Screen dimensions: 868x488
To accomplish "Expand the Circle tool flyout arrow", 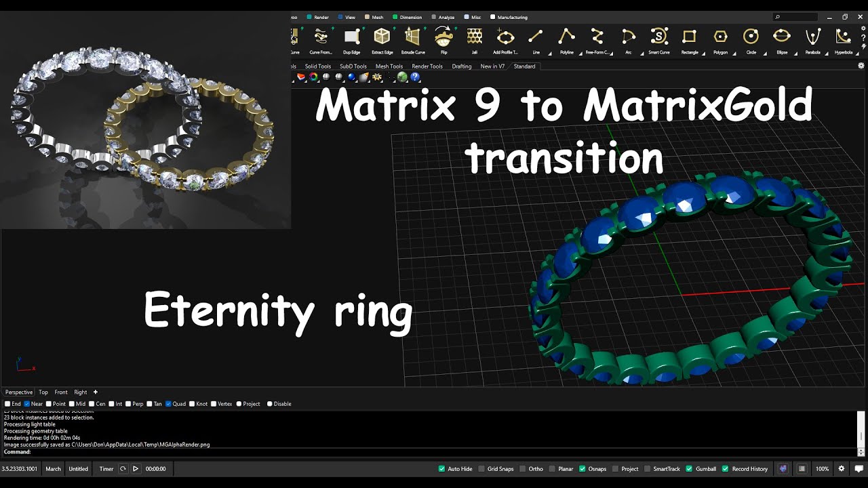I will 764,54.
